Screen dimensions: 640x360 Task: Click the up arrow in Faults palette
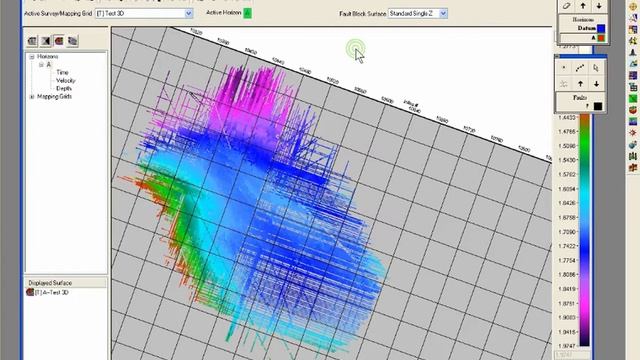[x=580, y=84]
